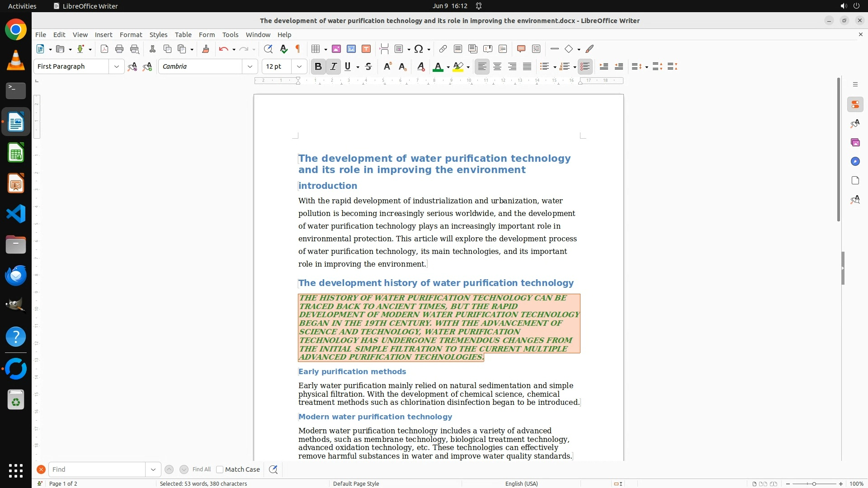
Task: Click the Print icon in toolbar
Action: pos(119,49)
